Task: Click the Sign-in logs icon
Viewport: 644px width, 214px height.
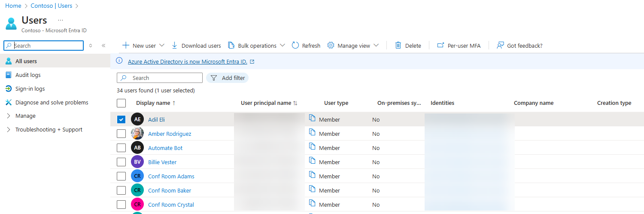Action: tap(9, 89)
